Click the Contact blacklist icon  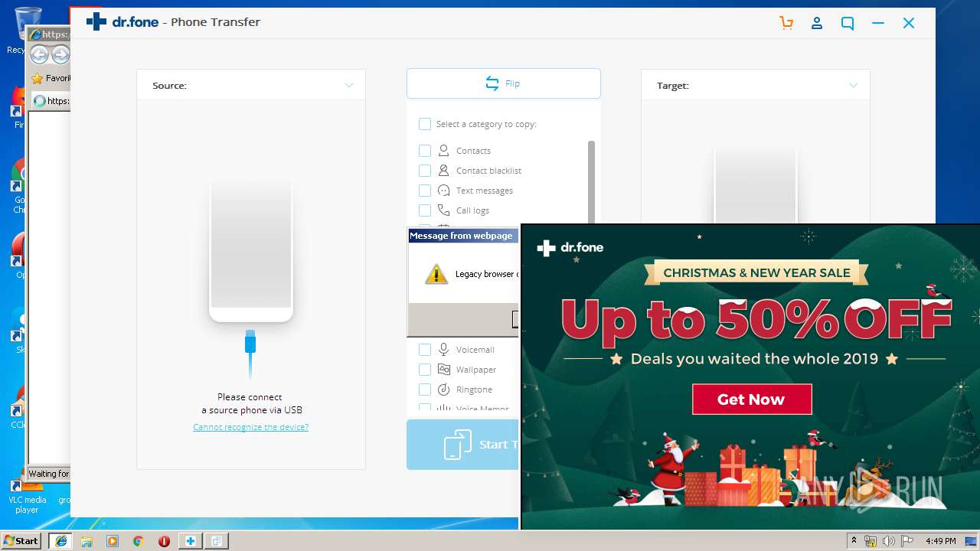(443, 171)
